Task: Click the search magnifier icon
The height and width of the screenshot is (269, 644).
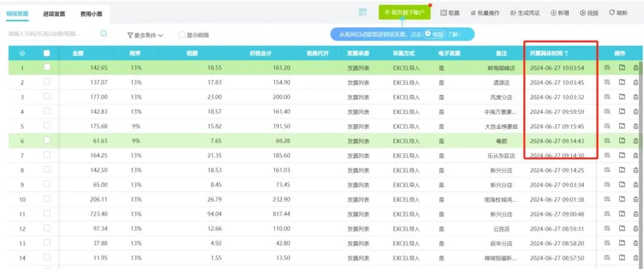Action: (x=104, y=34)
